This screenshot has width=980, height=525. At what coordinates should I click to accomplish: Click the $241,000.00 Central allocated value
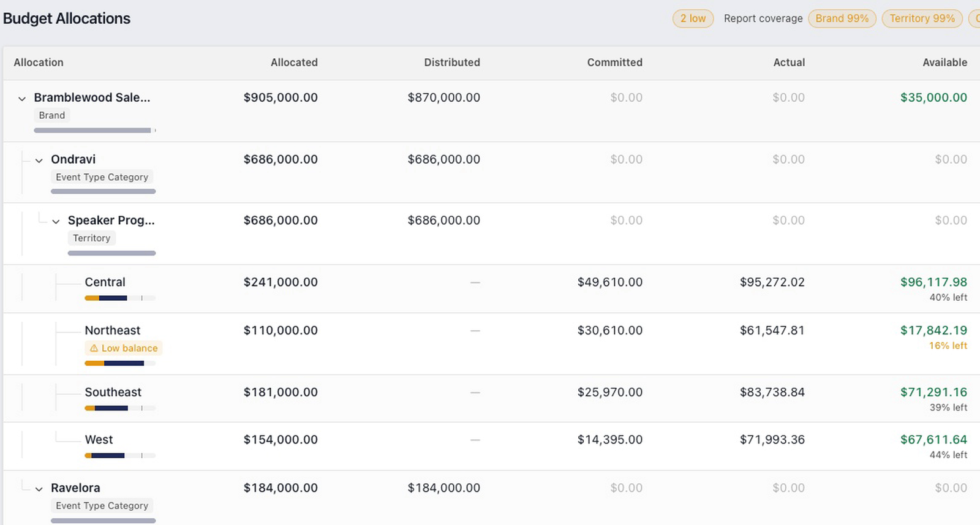(x=281, y=282)
